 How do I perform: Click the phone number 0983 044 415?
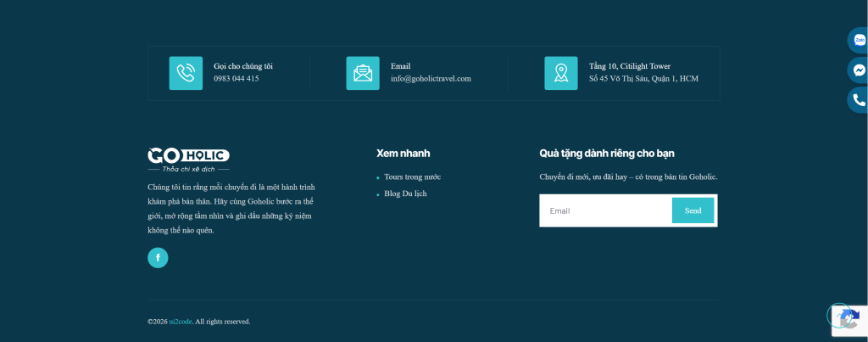236,79
